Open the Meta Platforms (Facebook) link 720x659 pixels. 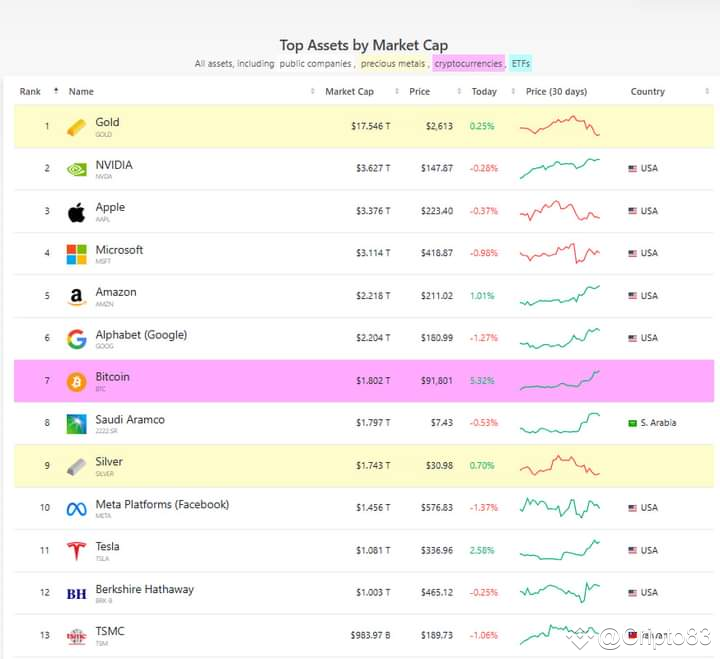point(162,504)
